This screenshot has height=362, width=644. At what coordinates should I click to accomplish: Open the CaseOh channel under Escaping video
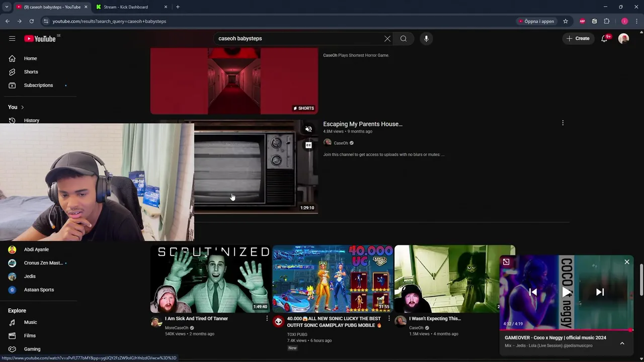341,143
